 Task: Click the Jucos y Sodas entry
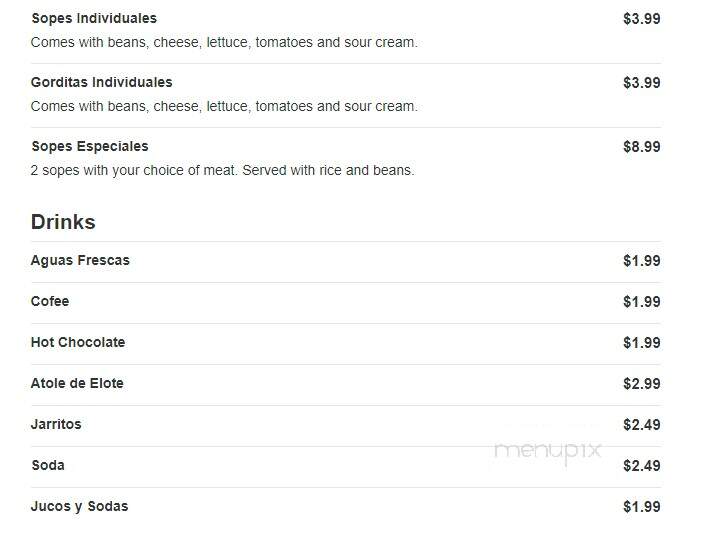click(80, 506)
